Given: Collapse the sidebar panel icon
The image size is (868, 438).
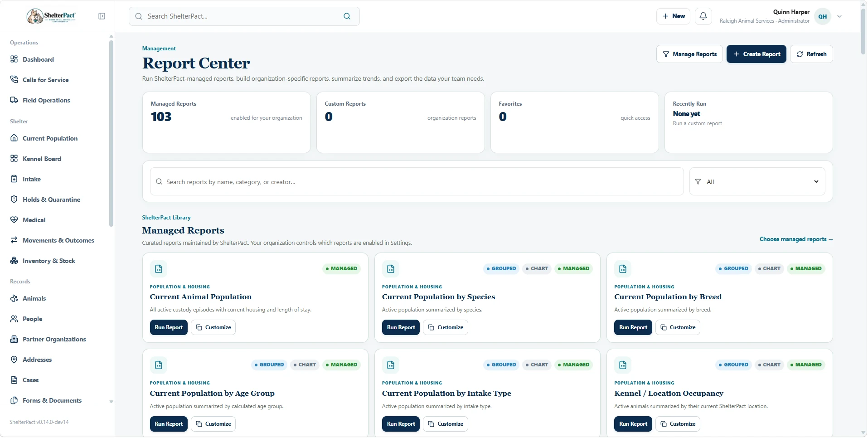Looking at the screenshot, I should coord(102,16).
